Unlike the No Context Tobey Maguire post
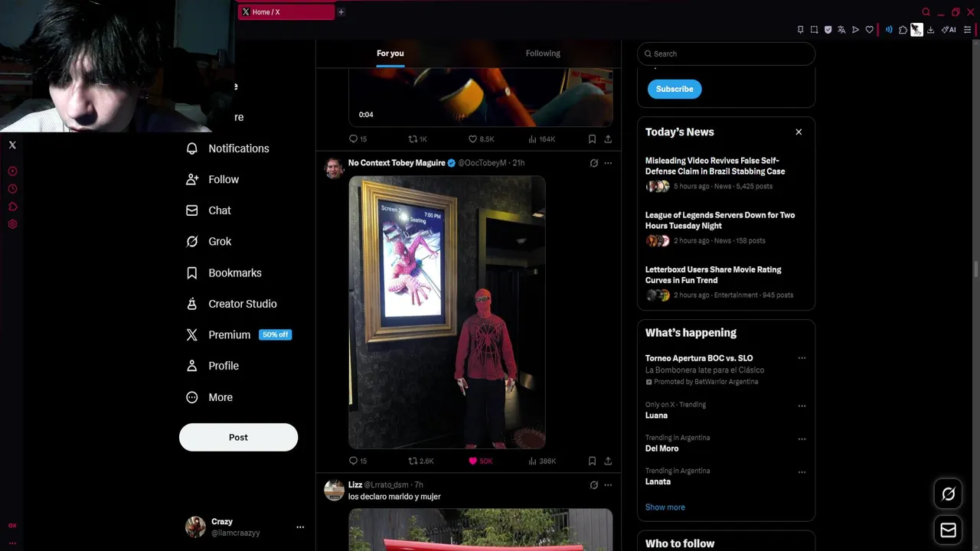The width and height of the screenshot is (980, 551). tap(480, 461)
